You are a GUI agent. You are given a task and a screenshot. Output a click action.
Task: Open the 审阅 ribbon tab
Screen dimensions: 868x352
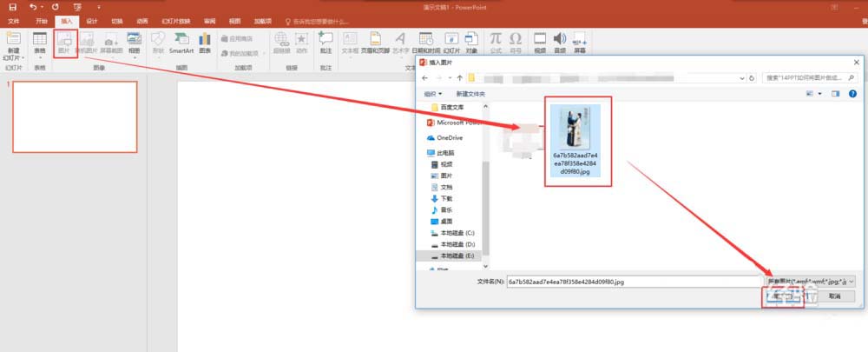pyautogui.click(x=209, y=22)
